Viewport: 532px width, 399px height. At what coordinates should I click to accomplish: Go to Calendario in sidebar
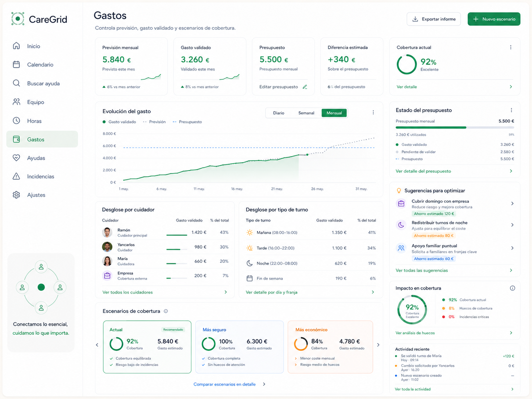[42, 64]
